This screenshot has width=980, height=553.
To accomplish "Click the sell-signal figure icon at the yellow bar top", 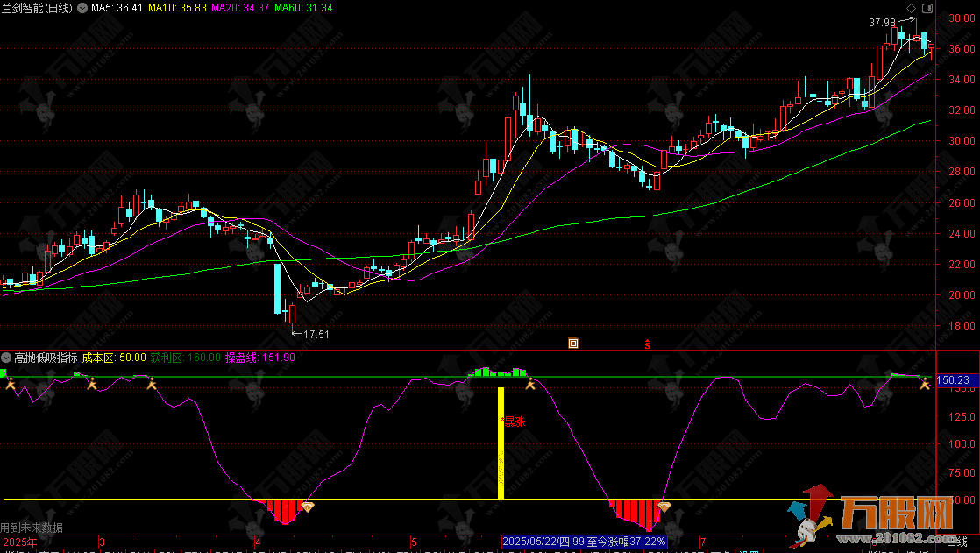I will pos(529,384).
